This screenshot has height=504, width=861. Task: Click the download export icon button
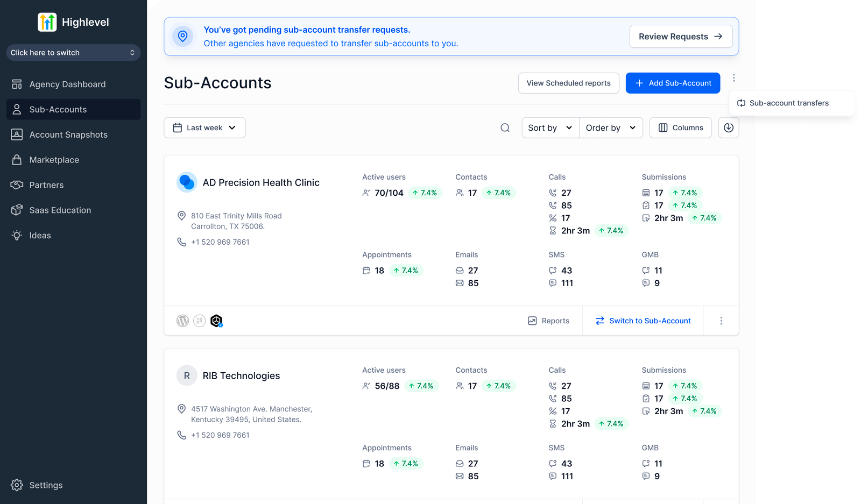[x=728, y=128]
